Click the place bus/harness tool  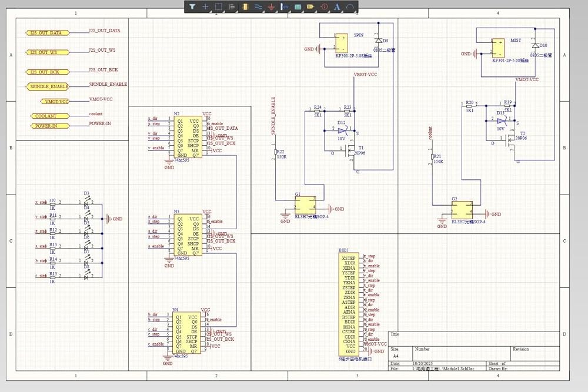(284, 7)
